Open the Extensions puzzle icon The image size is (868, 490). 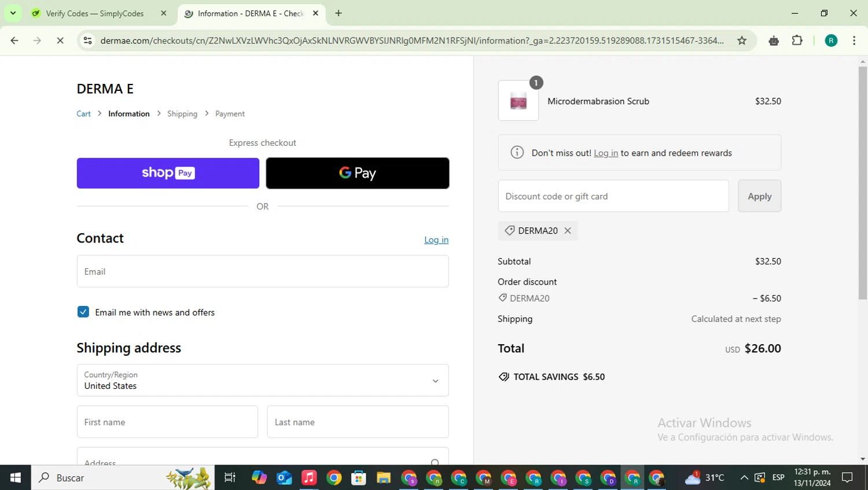click(x=797, y=40)
